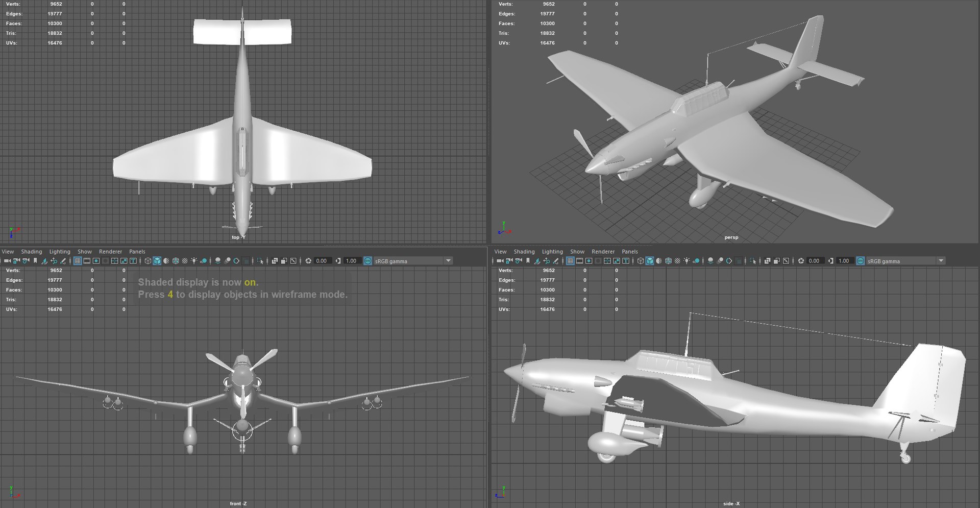Image resolution: width=980 pixels, height=508 pixels.
Task: Toggle Resolution Gate in side view toolbar
Action: [589, 261]
